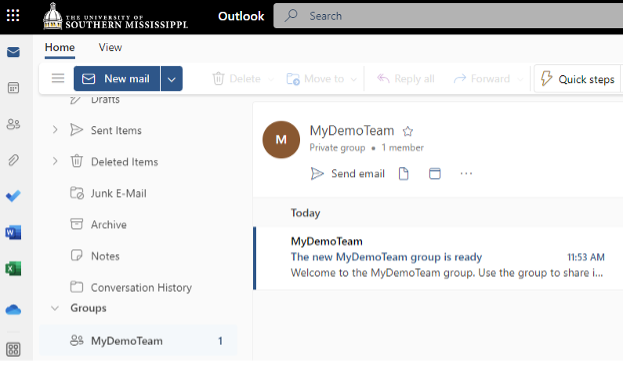This screenshot has width=624, height=368.
Task: Collapse the Groups section chevron
Action: coord(55,308)
